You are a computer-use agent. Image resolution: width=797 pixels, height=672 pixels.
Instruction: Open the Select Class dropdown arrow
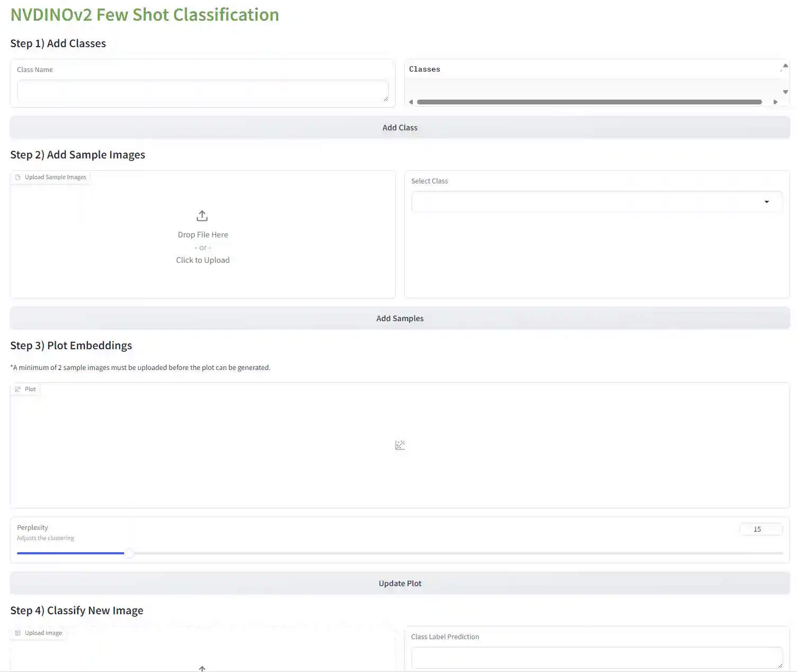(766, 202)
